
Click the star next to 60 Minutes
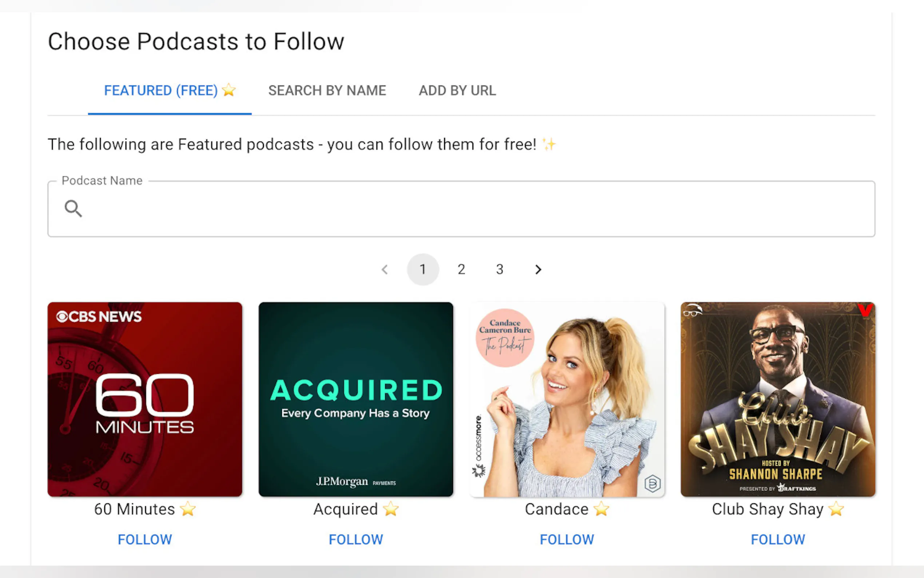point(188,509)
